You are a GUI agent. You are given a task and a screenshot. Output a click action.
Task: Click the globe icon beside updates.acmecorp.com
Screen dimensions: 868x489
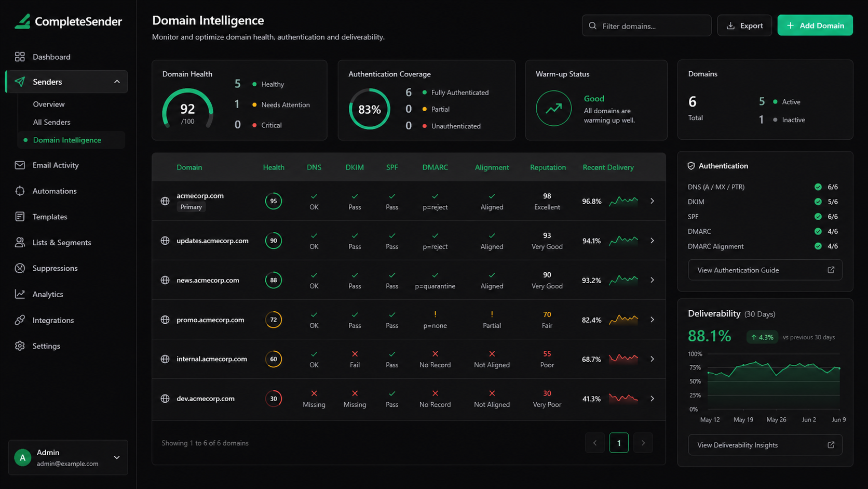click(x=165, y=241)
